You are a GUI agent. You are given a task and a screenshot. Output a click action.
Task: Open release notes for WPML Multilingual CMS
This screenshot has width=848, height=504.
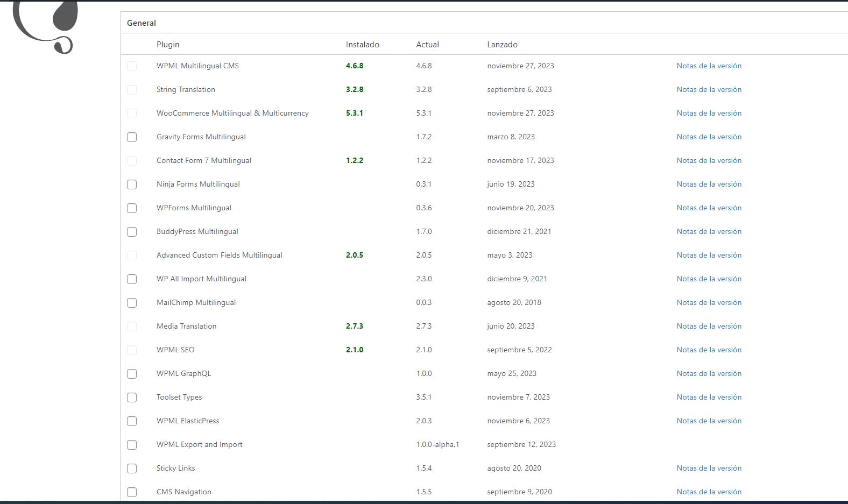point(709,66)
